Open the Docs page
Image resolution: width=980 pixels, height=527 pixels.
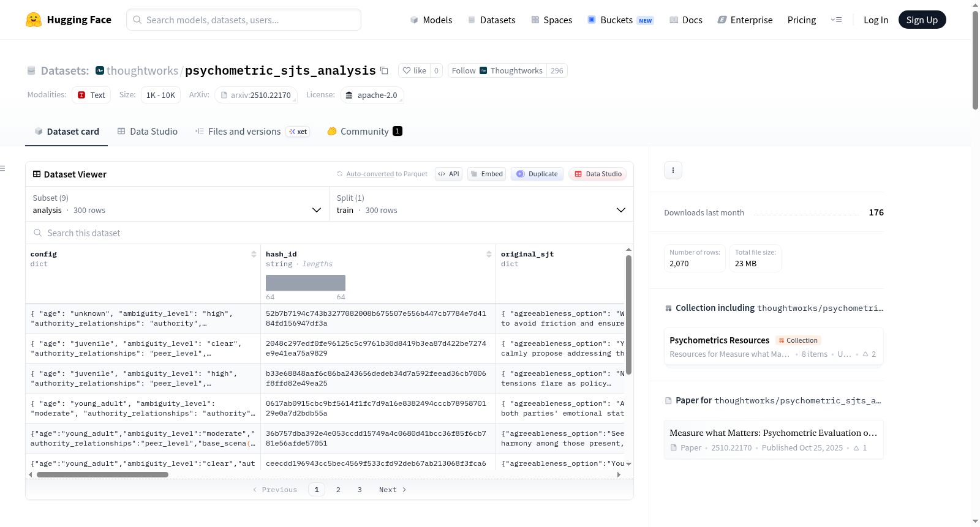pyautogui.click(x=686, y=20)
